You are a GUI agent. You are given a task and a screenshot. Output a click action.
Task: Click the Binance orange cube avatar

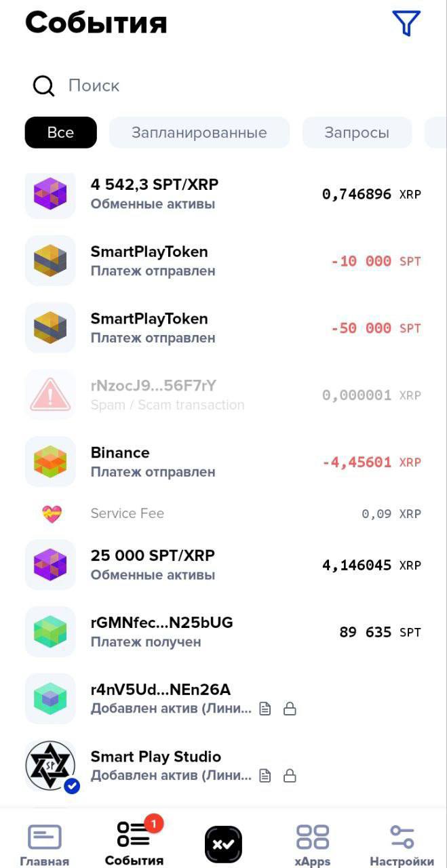click(x=50, y=462)
